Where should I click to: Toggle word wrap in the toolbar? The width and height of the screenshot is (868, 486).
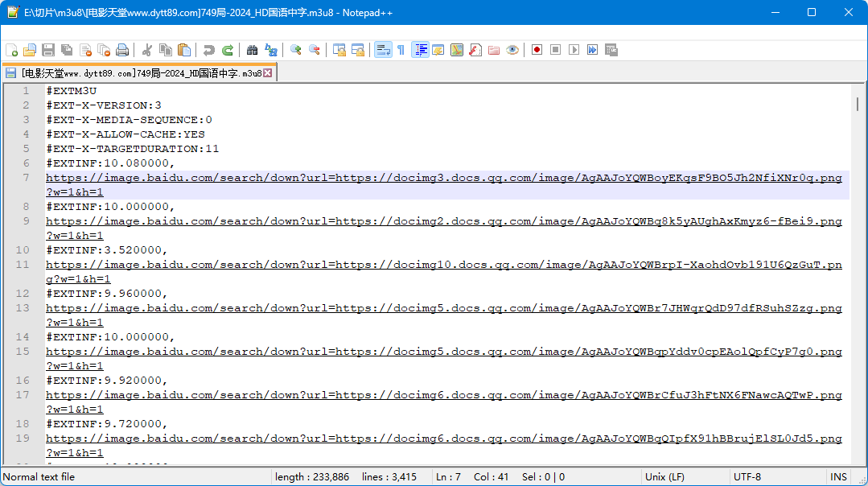click(383, 50)
